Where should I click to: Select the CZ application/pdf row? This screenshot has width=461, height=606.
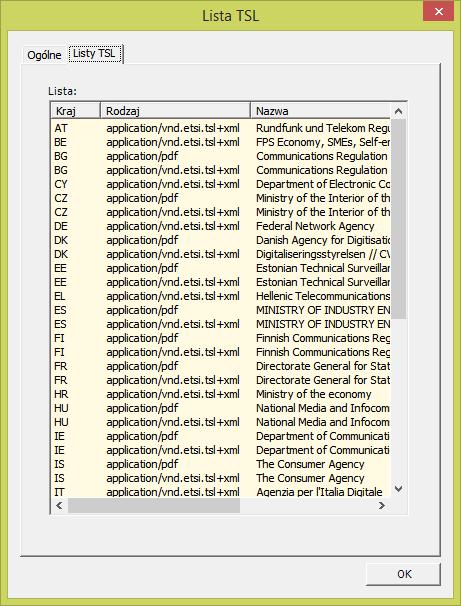tap(221, 198)
